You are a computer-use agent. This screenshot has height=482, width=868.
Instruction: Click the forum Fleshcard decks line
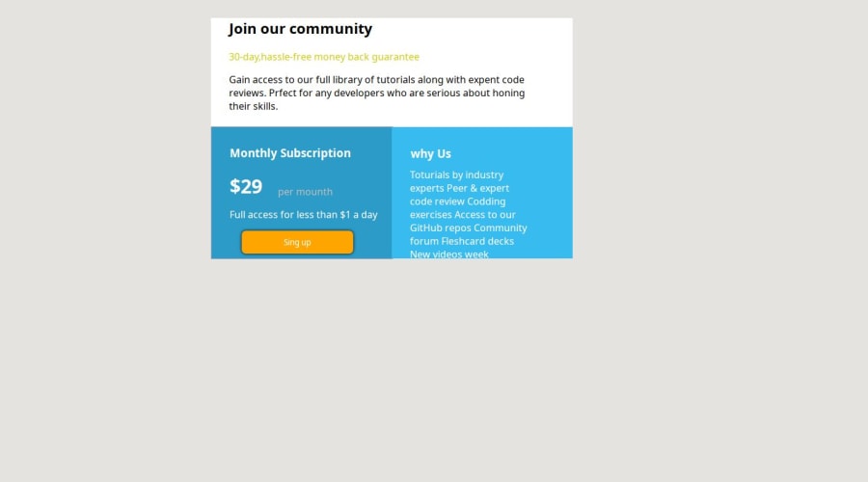point(462,241)
